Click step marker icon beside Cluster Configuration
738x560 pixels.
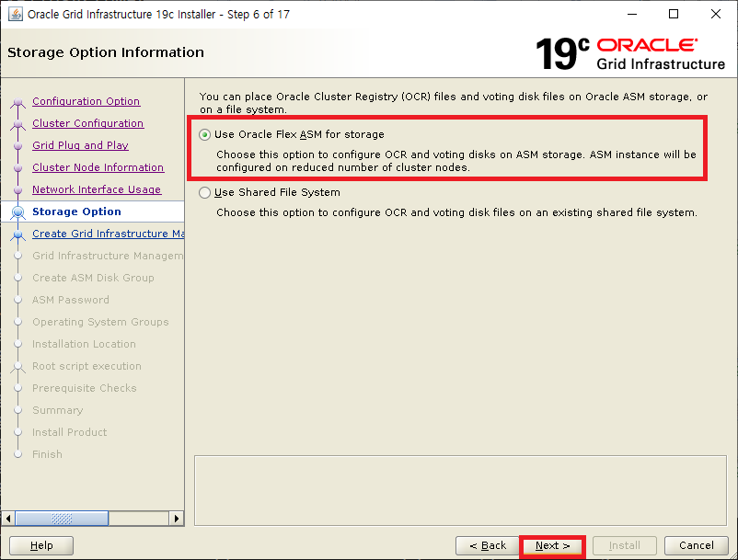(17, 125)
